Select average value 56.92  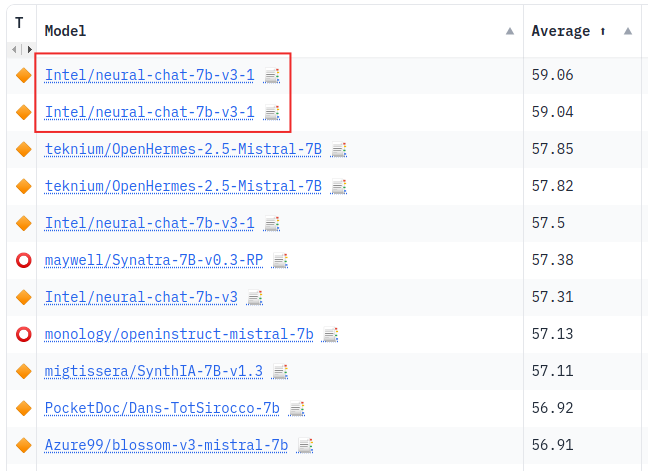point(553,408)
